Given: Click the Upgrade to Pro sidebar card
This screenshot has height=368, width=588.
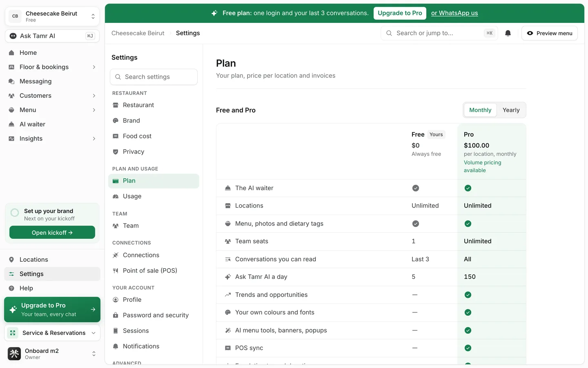Looking at the screenshot, I should pyautogui.click(x=52, y=310).
